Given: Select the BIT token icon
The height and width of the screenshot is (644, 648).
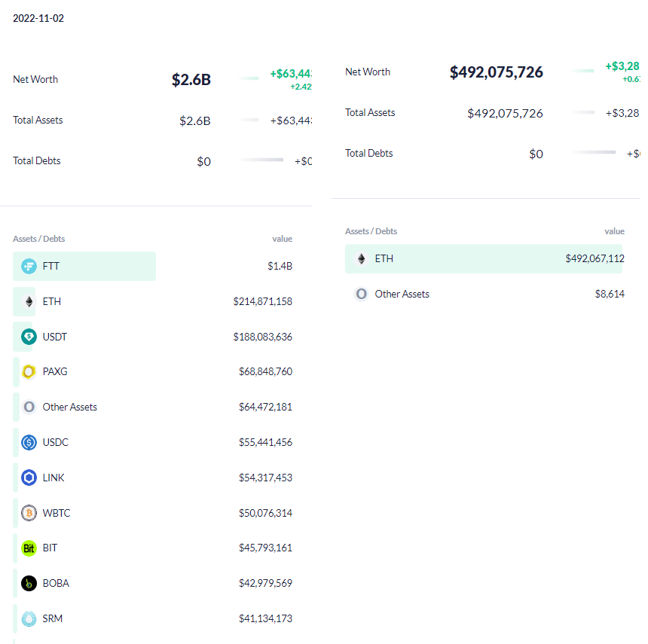Looking at the screenshot, I should 27,548.
